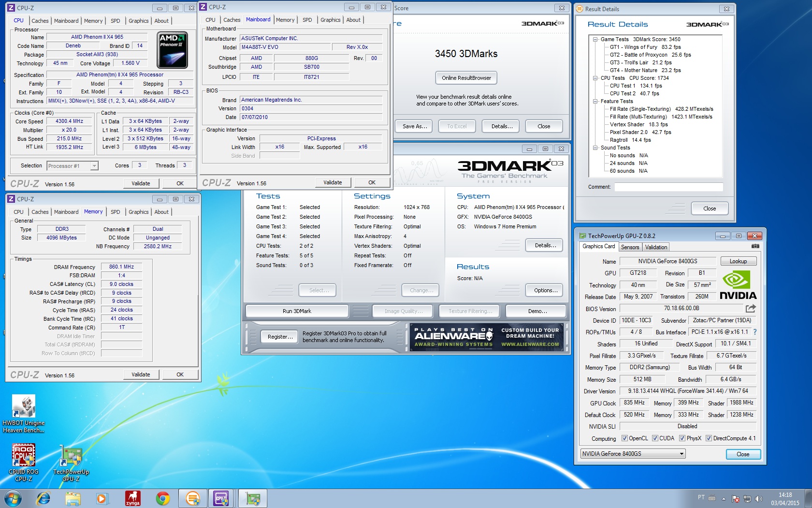This screenshot has height=508, width=812.
Task: Switch to CPU-Z taskbar icon
Action: (x=222, y=498)
